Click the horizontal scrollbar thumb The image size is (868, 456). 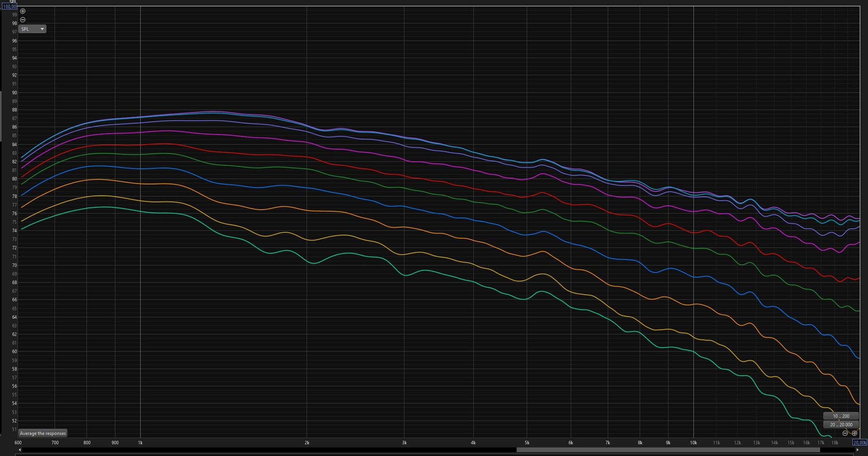(x=668, y=450)
